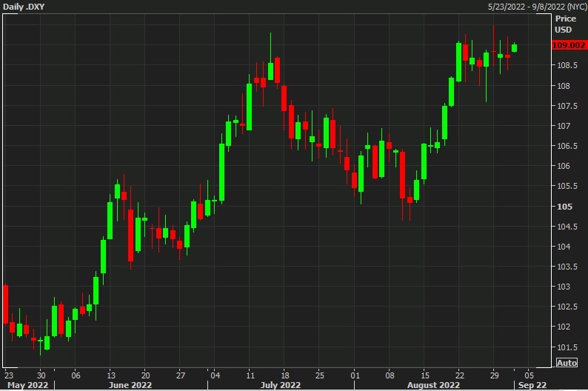Image resolution: width=588 pixels, height=391 pixels.
Task: Click the 102.5 price axis label
Action: pos(567,307)
